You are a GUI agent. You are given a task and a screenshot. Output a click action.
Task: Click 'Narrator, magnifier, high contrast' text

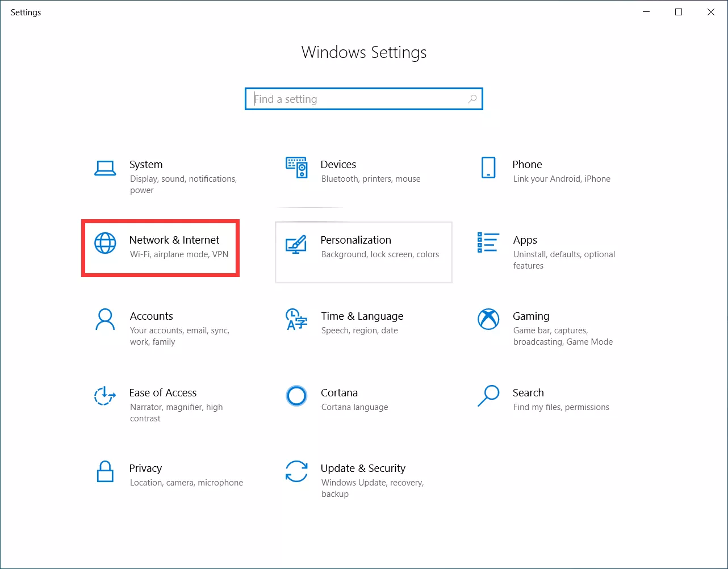[177, 413]
